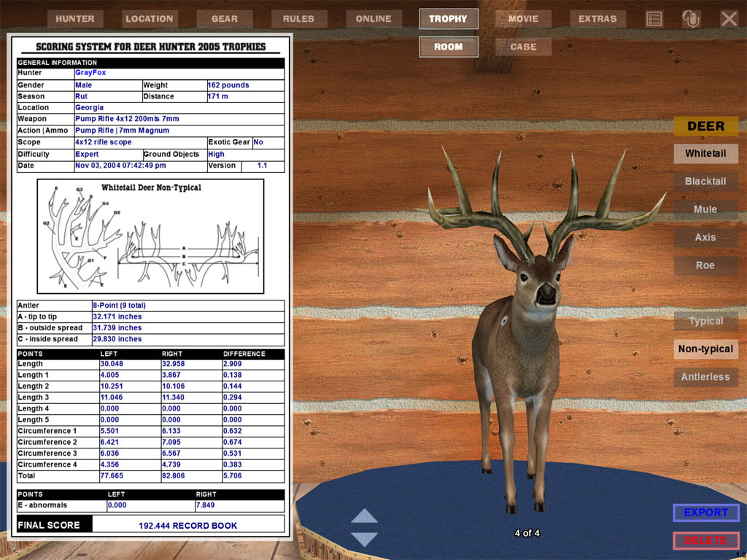Click the weight value 162 pounds

click(228, 85)
